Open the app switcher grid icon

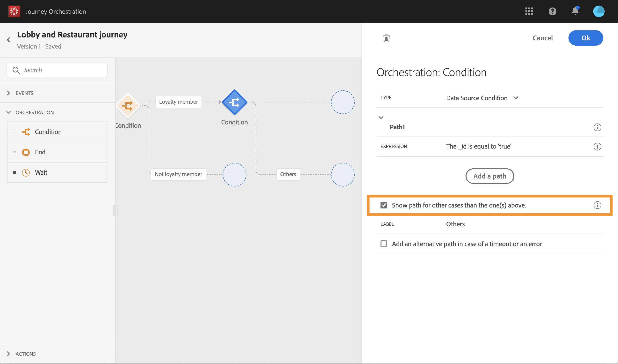click(x=529, y=11)
